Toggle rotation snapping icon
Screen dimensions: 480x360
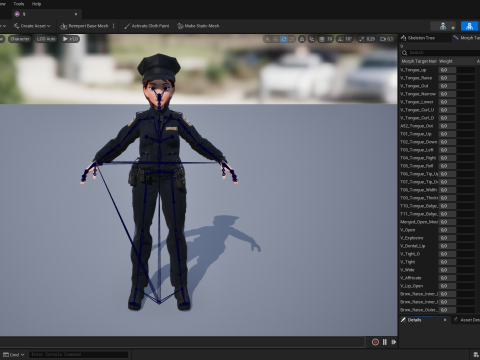[x=340, y=39]
